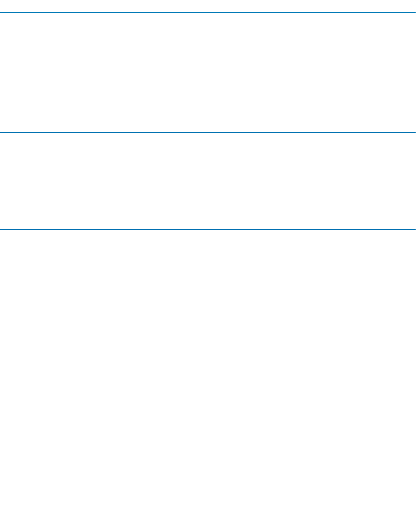Screen dimensions: 416x532
Task: Click the bottom blue divider line
Action: [x=208, y=229]
